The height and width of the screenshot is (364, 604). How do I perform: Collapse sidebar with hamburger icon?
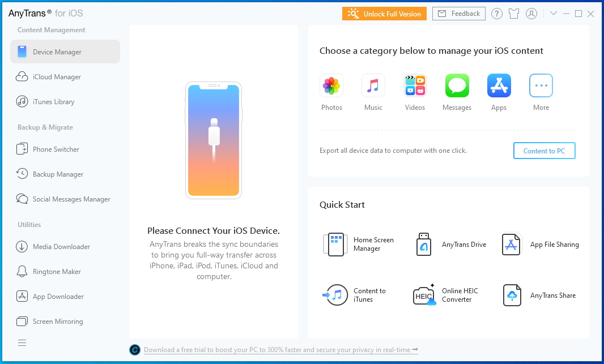[22, 343]
